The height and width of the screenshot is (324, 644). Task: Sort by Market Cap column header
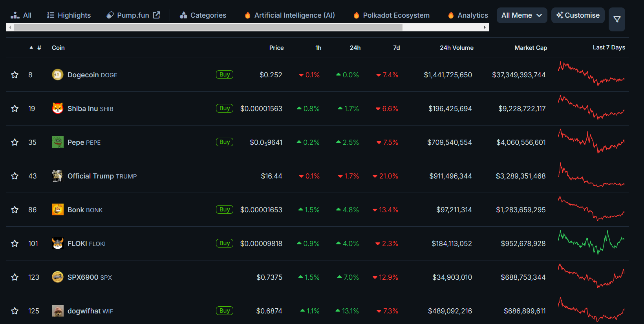pos(531,47)
